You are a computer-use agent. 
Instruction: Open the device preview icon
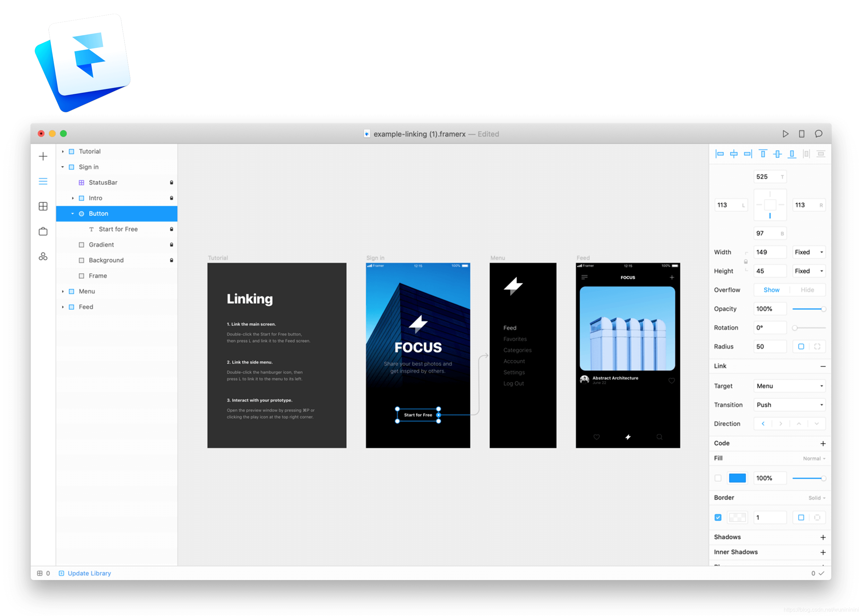[x=801, y=133]
